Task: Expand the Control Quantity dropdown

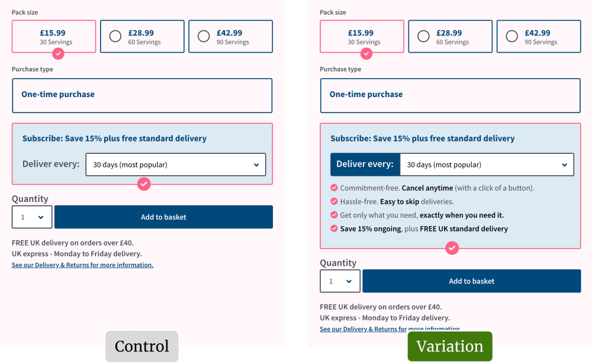Action: coord(32,217)
